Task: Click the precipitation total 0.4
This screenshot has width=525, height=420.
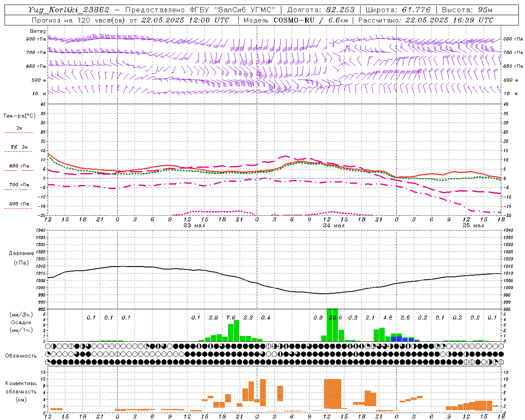Action: coord(266,317)
